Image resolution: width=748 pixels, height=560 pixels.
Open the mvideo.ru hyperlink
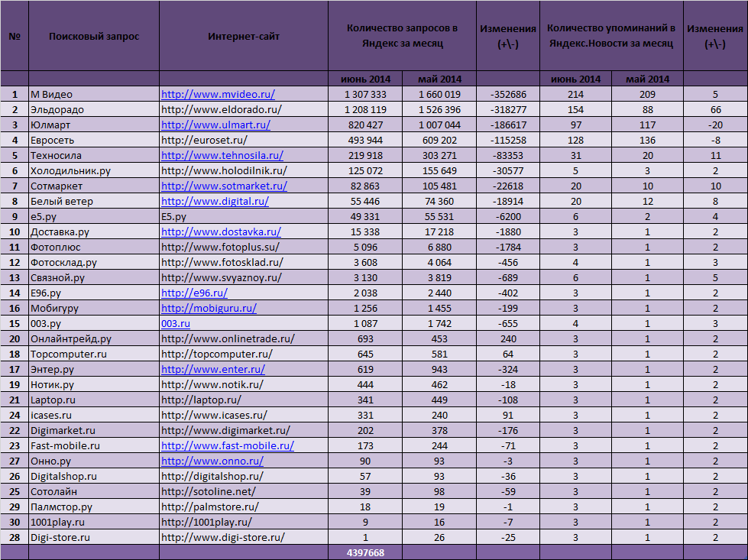pyautogui.click(x=218, y=95)
